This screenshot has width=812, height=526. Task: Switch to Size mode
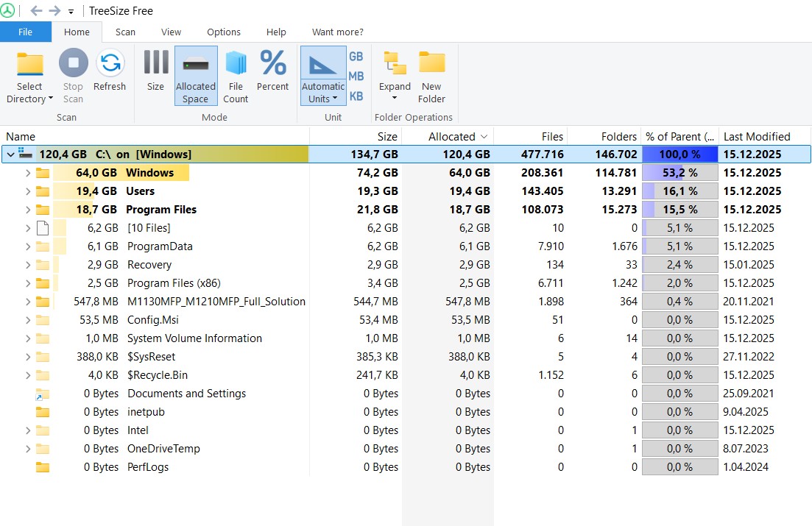155,71
